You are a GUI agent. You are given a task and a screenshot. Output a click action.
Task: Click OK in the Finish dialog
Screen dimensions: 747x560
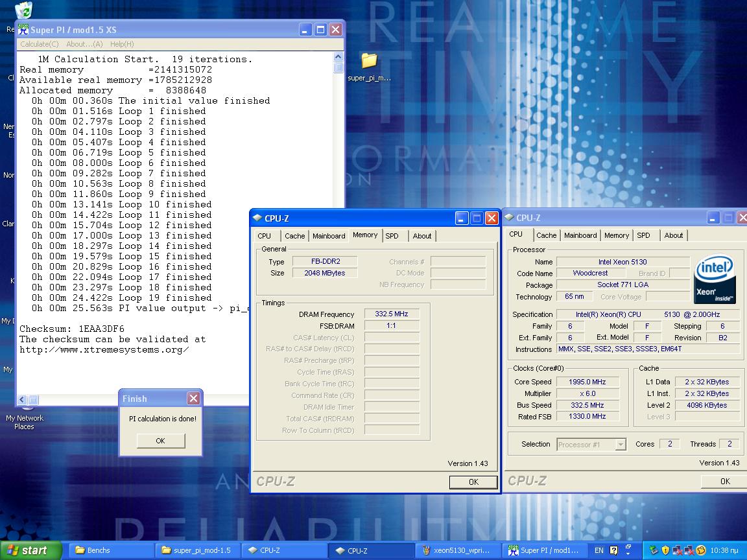coord(161,441)
